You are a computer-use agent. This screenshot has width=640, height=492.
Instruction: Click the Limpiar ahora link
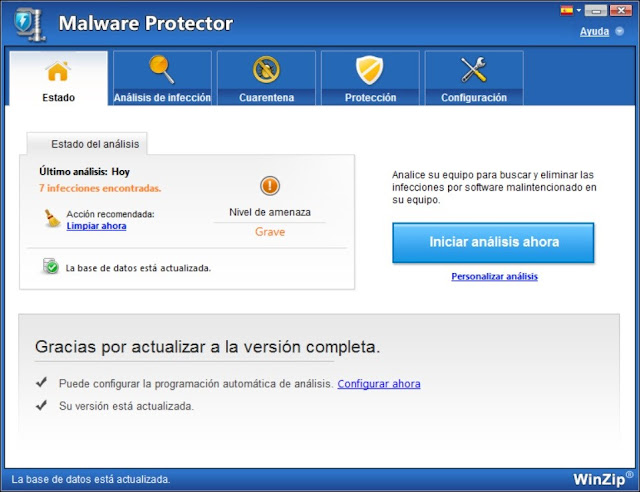pyautogui.click(x=96, y=226)
